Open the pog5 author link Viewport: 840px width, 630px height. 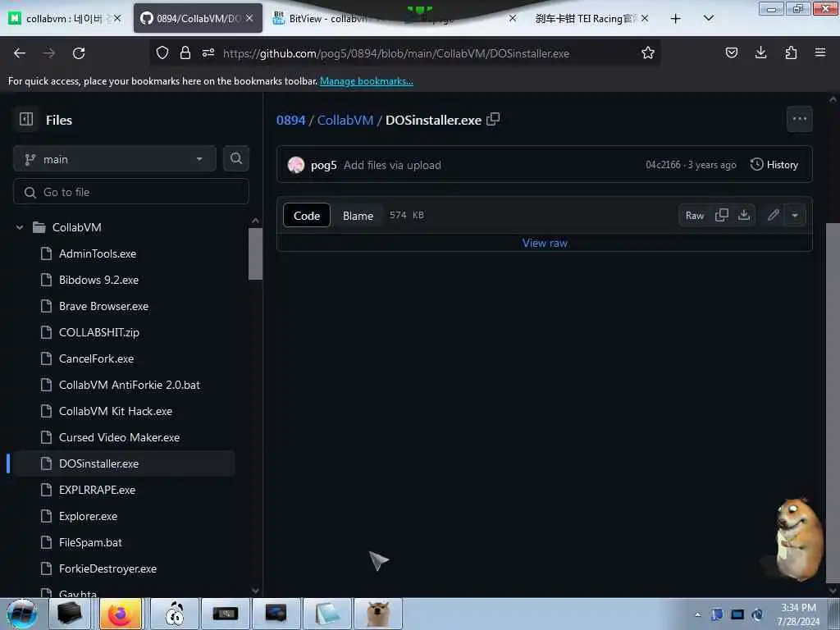click(323, 165)
